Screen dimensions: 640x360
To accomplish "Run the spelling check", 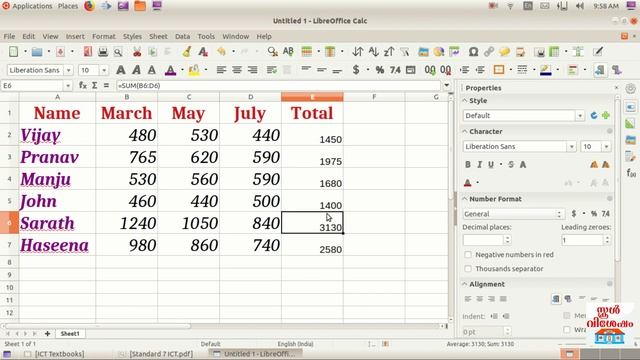I will (288, 52).
